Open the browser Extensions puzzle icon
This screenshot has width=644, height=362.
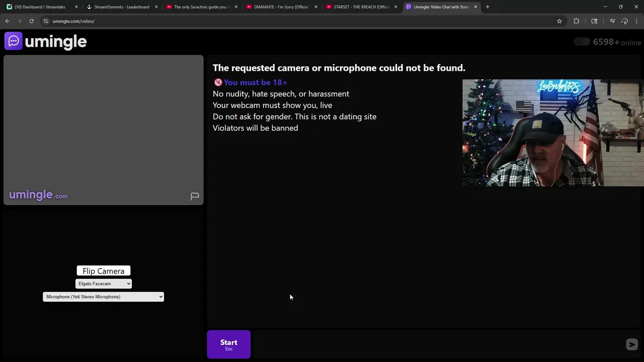point(577,21)
